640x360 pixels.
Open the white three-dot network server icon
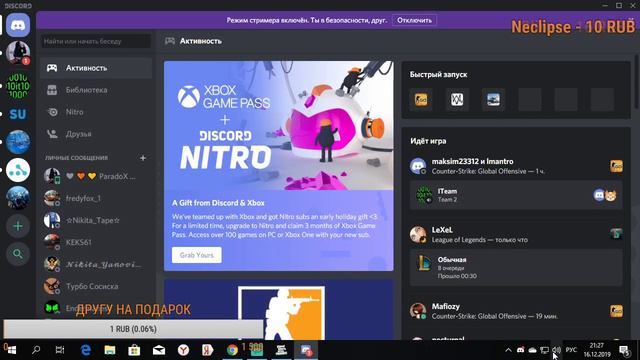click(x=18, y=170)
